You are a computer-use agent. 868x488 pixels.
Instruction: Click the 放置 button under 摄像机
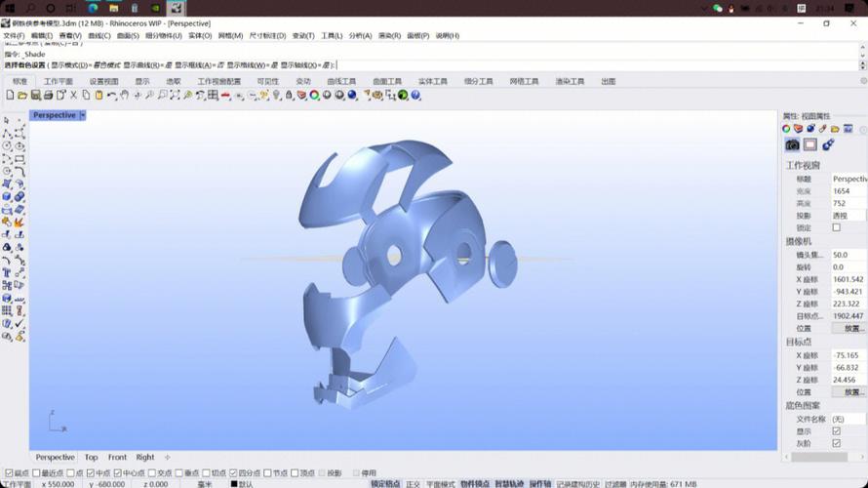850,329
